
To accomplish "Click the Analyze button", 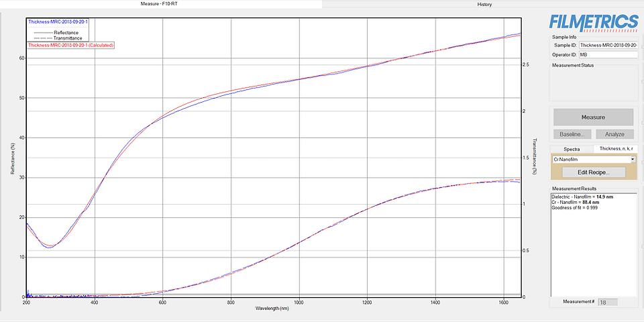I will pyautogui.click(x=614, y=134).
